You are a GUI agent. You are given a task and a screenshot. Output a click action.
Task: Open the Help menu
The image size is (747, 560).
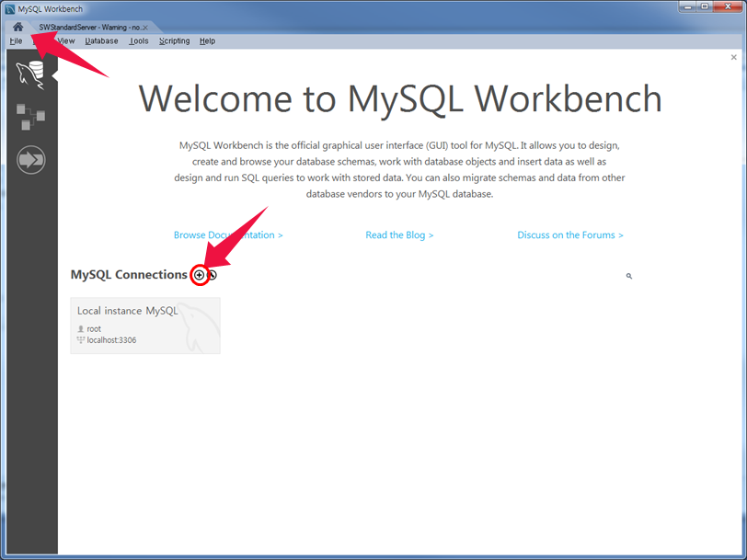(x=207, y=41)
